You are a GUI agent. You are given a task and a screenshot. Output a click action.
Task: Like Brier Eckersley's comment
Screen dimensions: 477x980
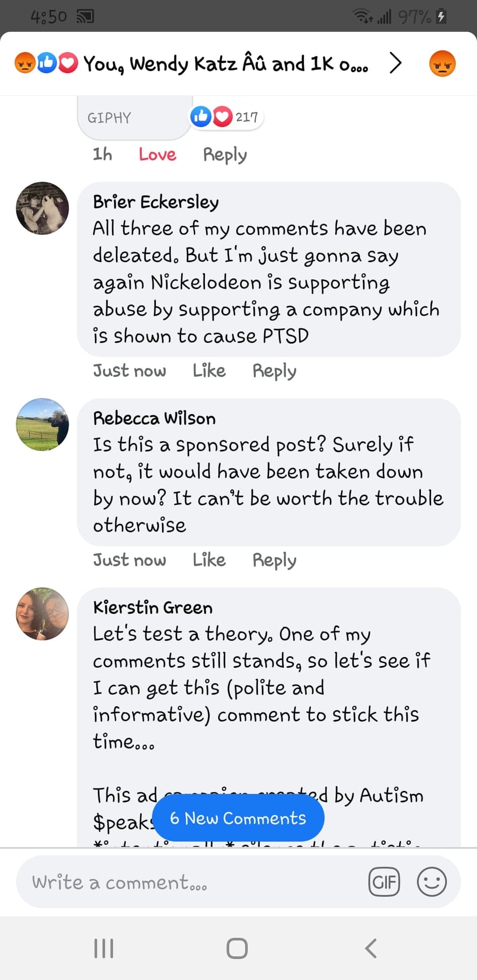point(209,371)
